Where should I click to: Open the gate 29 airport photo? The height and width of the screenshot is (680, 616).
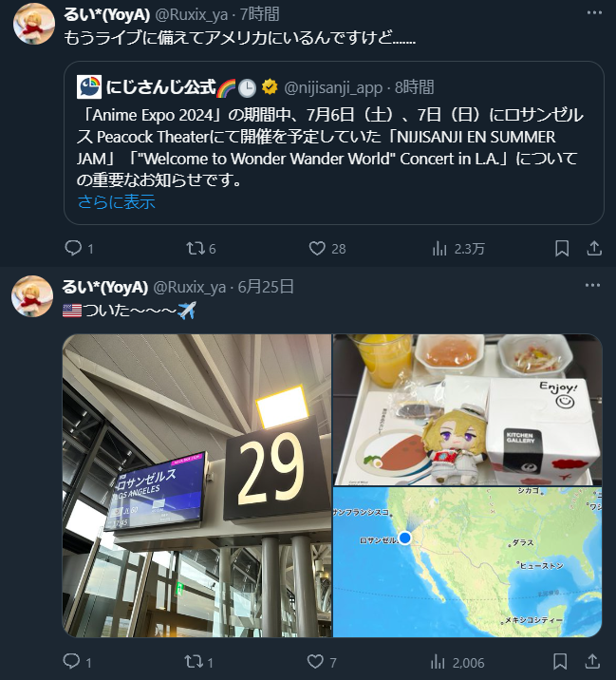click(197, 485)
